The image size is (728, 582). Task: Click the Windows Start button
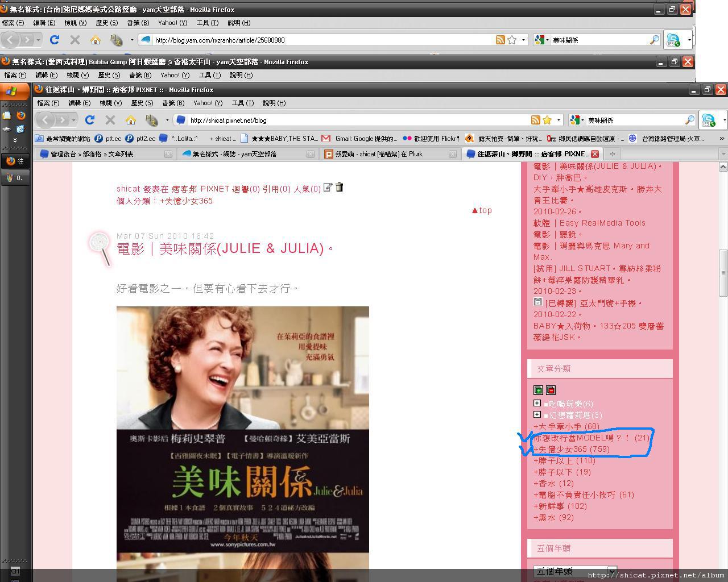[15, 91]
